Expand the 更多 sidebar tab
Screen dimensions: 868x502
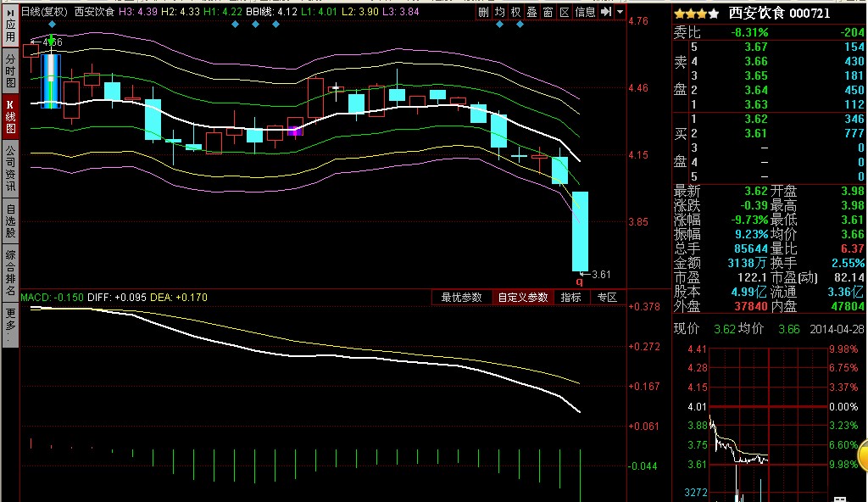10,326
